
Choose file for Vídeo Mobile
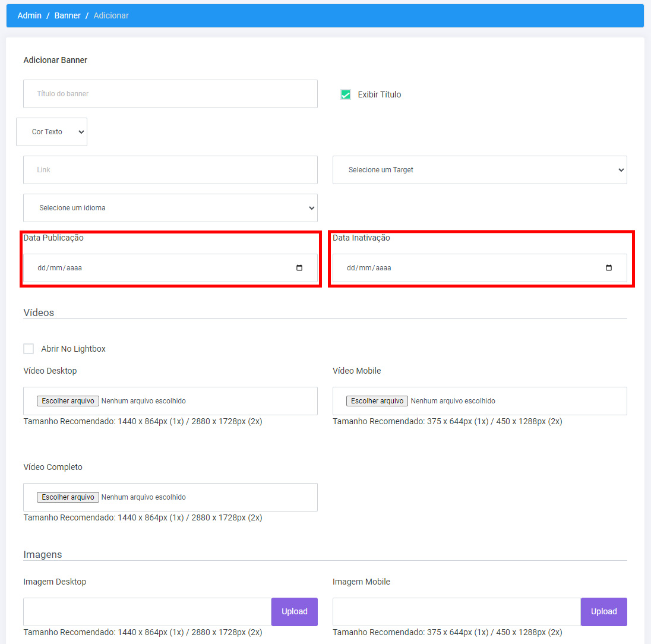pyautogui.click(x=377, y=400)
